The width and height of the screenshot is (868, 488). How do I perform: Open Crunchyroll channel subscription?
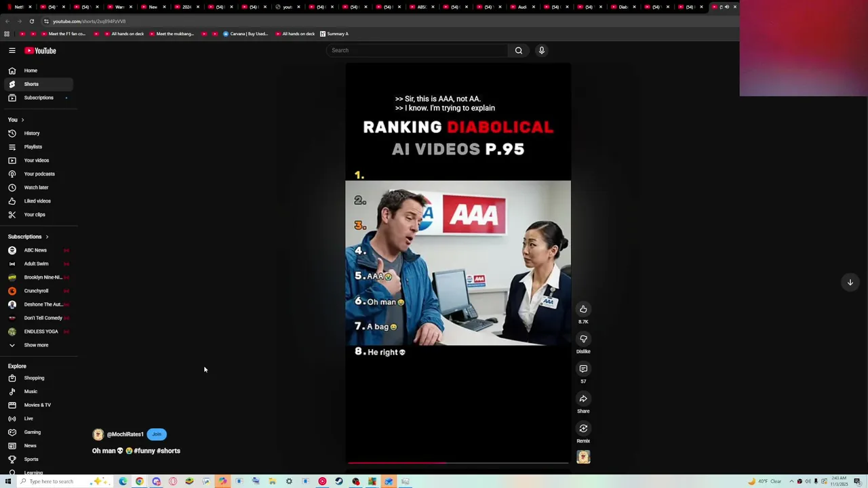point(39,291)
